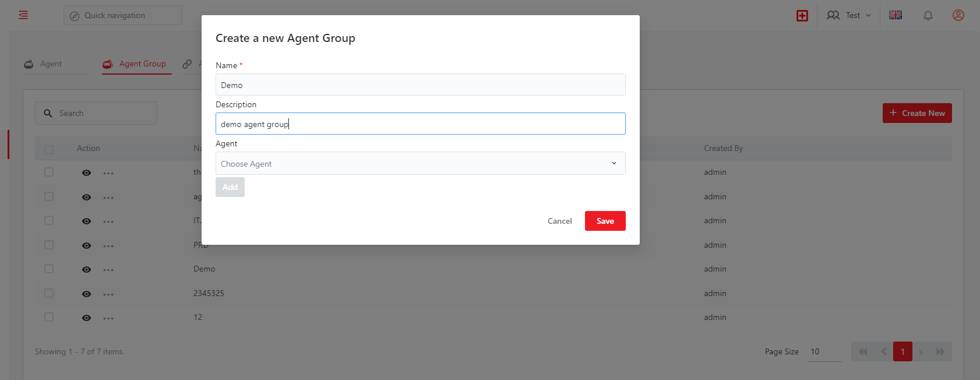
Task: Switch to the Agent tab
Action: click(43, 64)
